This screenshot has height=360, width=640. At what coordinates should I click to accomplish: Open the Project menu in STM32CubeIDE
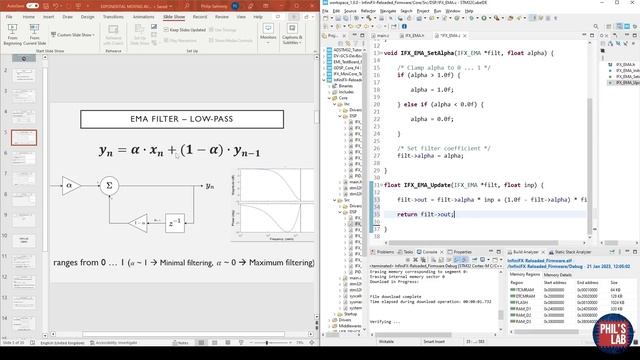[x=423, y=11]
